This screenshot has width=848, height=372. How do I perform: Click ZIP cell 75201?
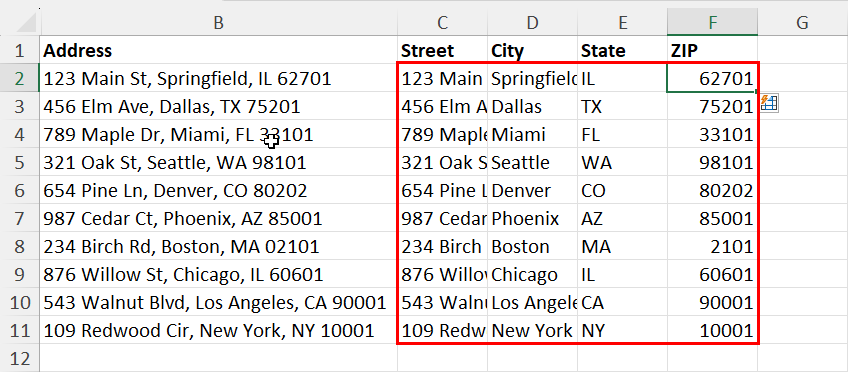(x=712, y=107)
